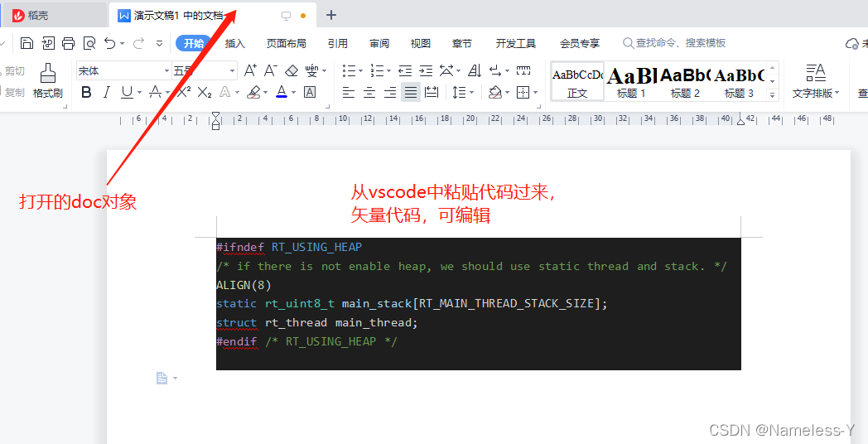Center align text
This screenshot has width=868, height=444.
[x=369, y=93]
